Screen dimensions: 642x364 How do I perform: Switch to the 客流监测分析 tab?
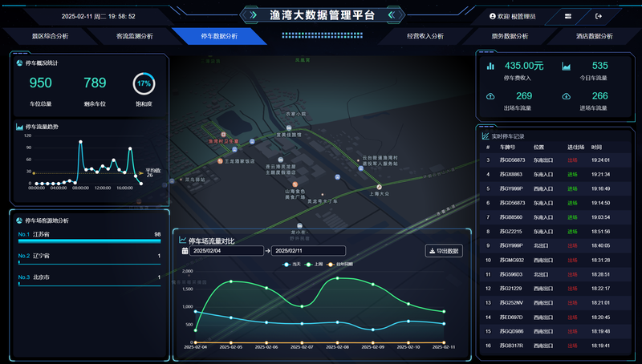(x=134, y=36)
